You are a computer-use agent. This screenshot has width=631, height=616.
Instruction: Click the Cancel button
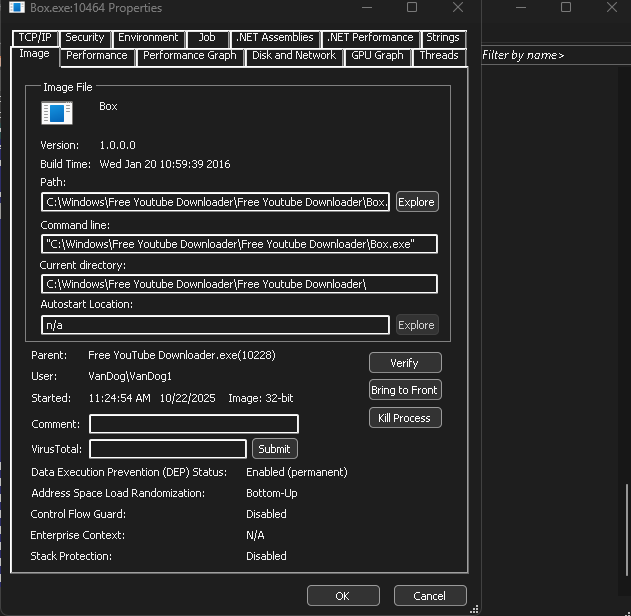tap(430, 595)
